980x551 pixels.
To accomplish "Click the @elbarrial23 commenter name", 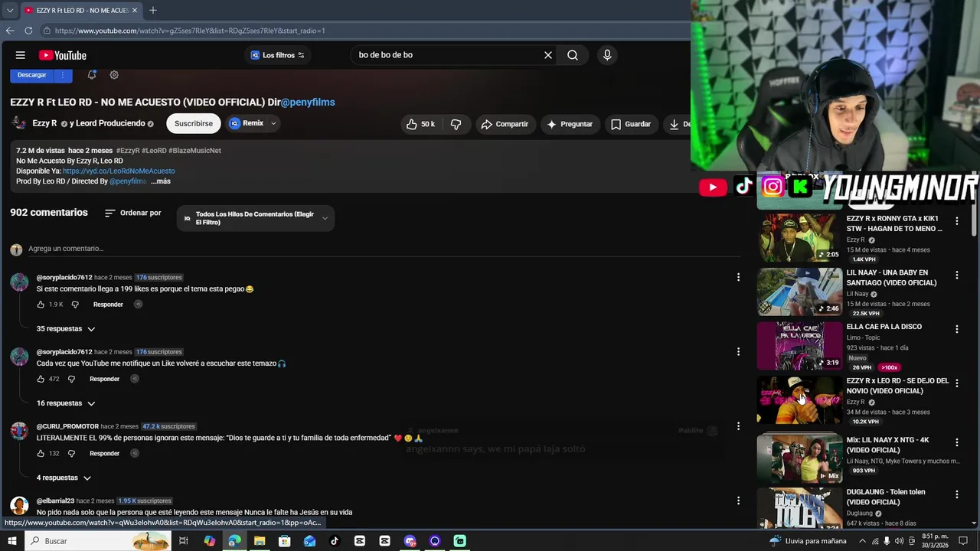I will pos(55,500).
